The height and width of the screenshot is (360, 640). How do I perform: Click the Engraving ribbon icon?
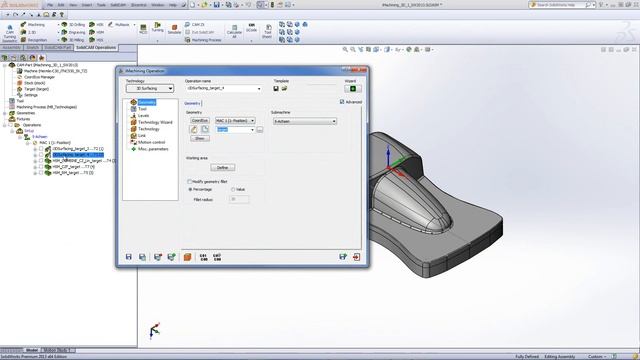(73, 32)
